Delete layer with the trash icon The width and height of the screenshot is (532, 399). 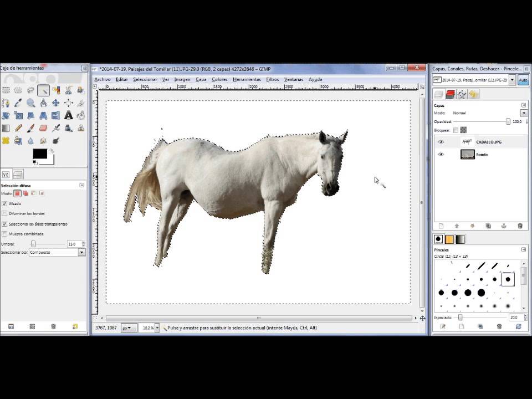[520, 226]
